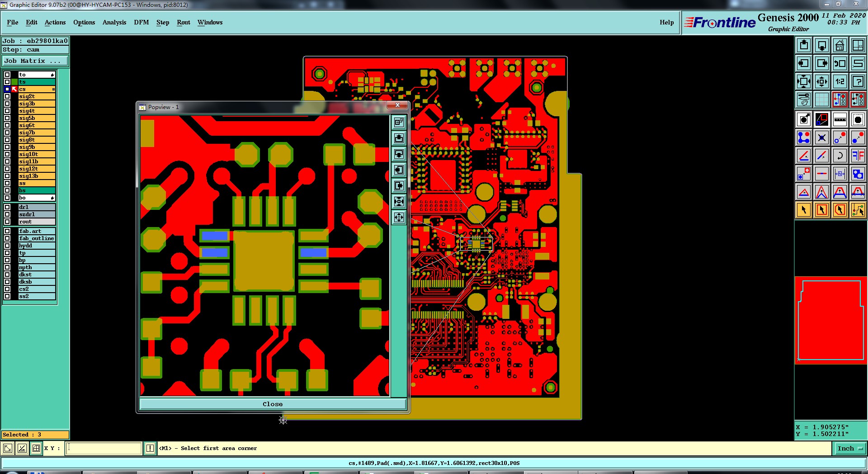Open the wrench and palette settings icon
868x474 pixels.
[804, 100]
